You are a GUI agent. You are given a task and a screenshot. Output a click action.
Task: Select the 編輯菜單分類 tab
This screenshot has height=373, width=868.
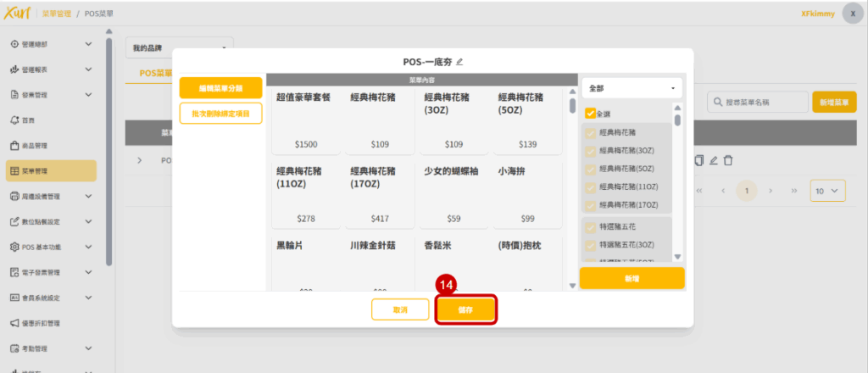tap(220, 88)
